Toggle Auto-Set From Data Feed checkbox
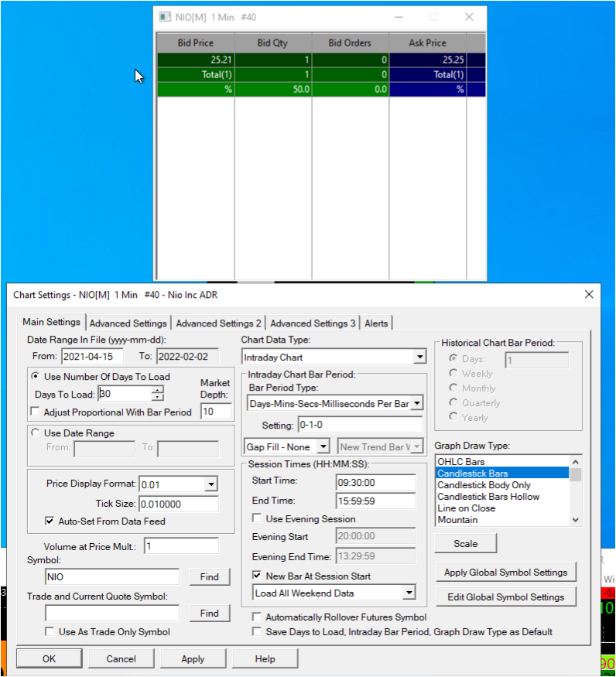616x677 pixels. (50, 521)
